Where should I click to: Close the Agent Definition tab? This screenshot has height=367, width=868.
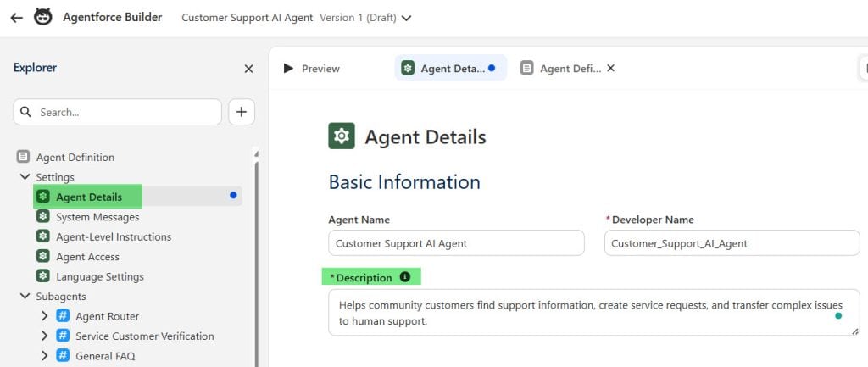pos(610,68)
